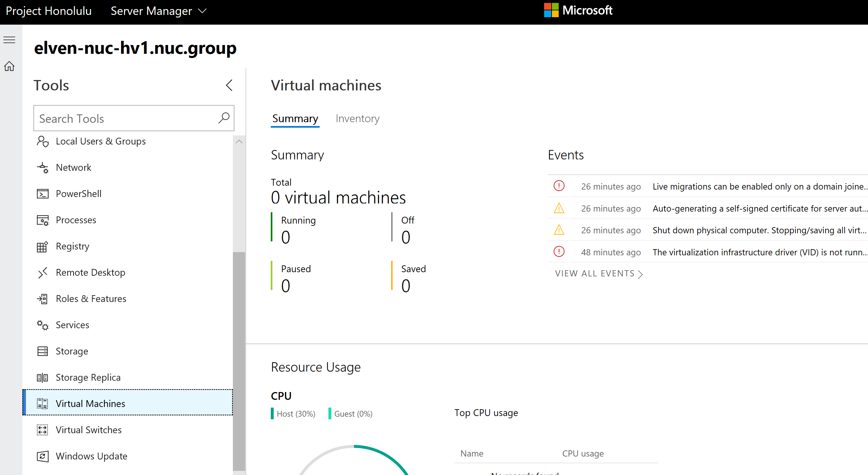Click the Remote Desktop icon
This screenshot has height=475, width=868.
pos(42,272)
